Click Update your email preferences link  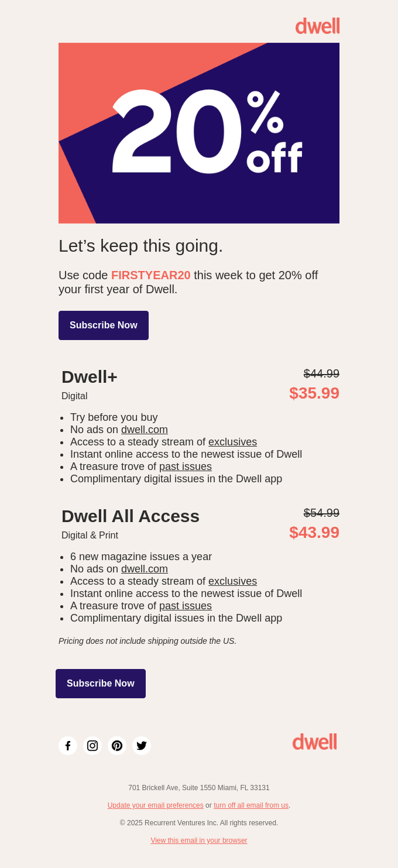tap(156, 805)
